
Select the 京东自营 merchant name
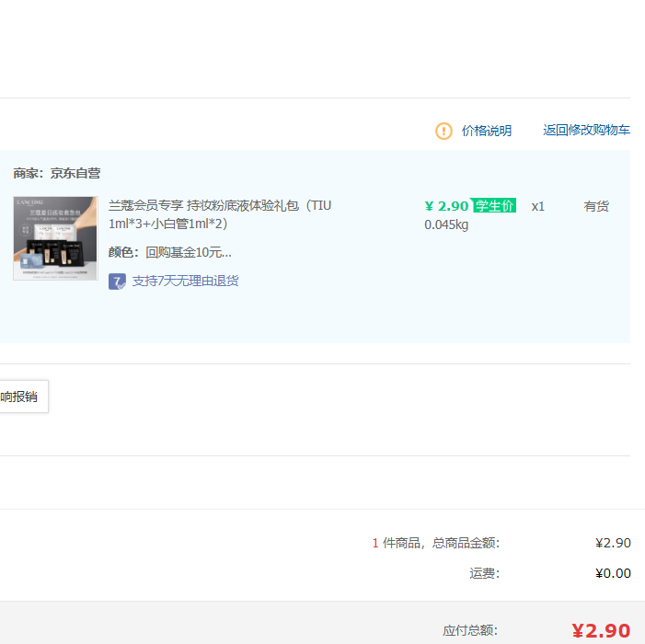pos(75,173)
